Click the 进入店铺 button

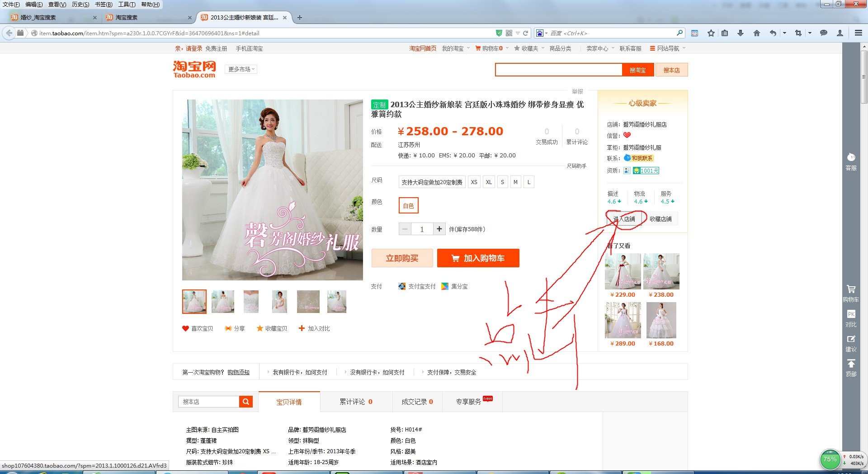tap(624, 219)
